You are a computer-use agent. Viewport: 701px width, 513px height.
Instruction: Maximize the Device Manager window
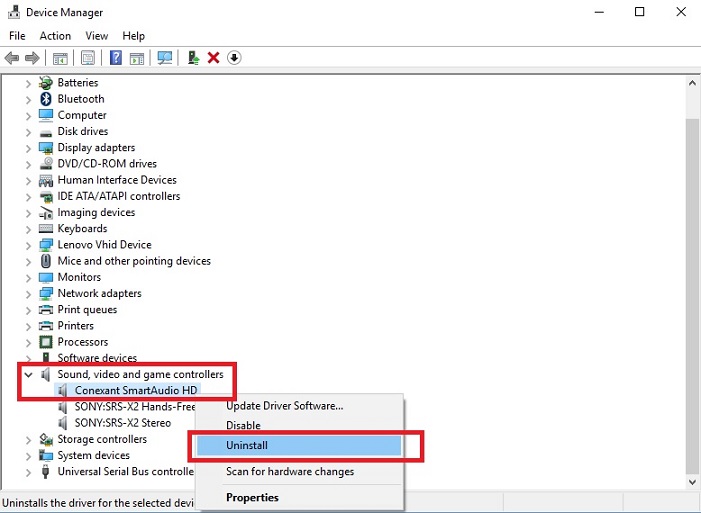click(x=640, y=12)
